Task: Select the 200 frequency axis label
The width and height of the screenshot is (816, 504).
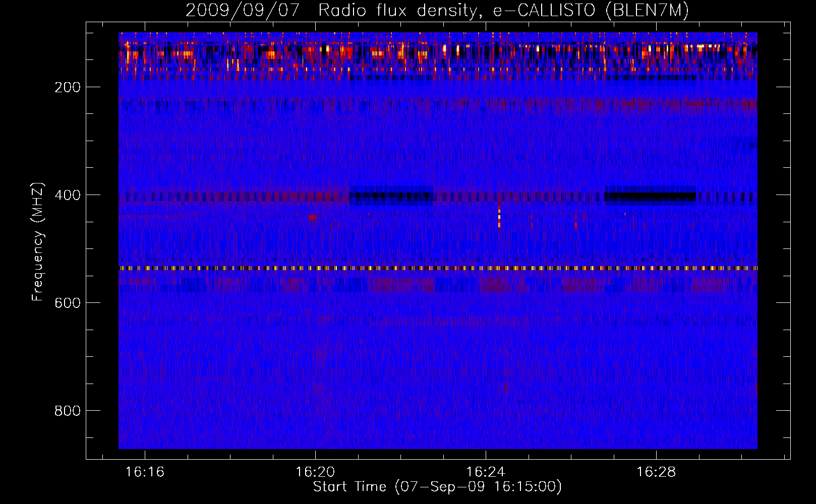Action: click(x=69, y=87)
